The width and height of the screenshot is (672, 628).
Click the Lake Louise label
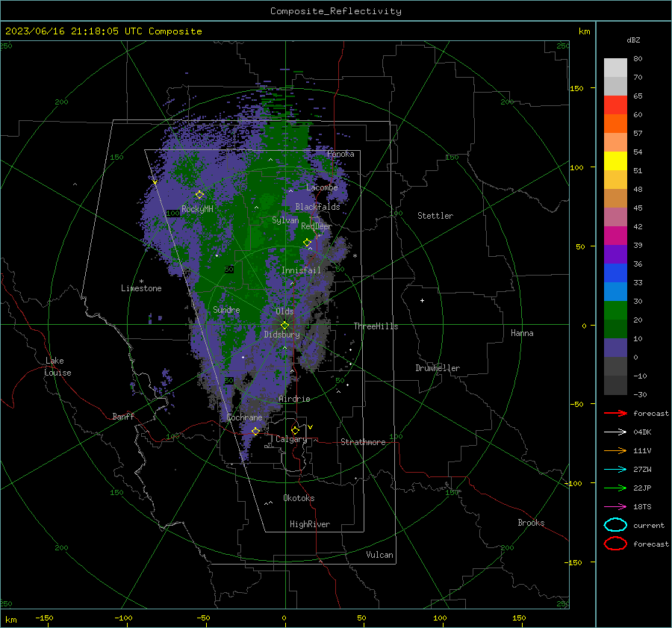(x=57, y=367)
